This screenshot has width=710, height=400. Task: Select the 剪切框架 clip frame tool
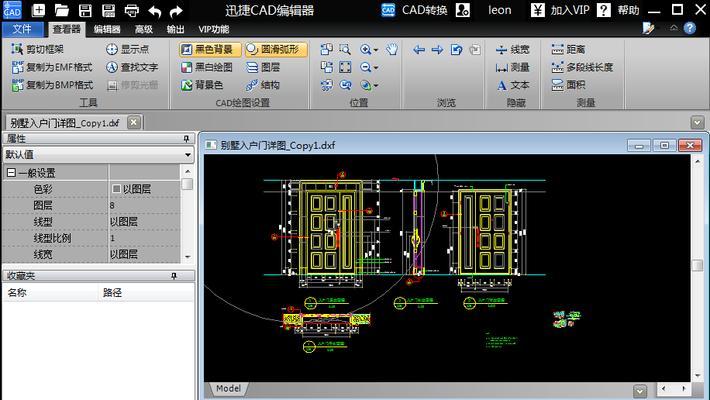click(38, 49)
